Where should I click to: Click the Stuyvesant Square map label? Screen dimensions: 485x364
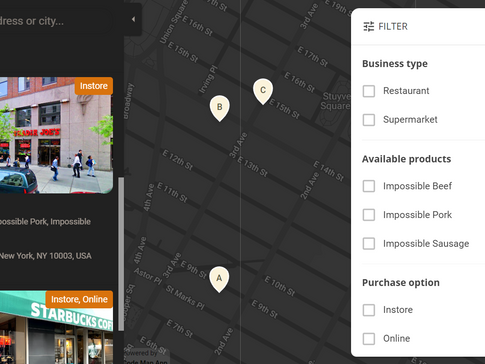336,101
